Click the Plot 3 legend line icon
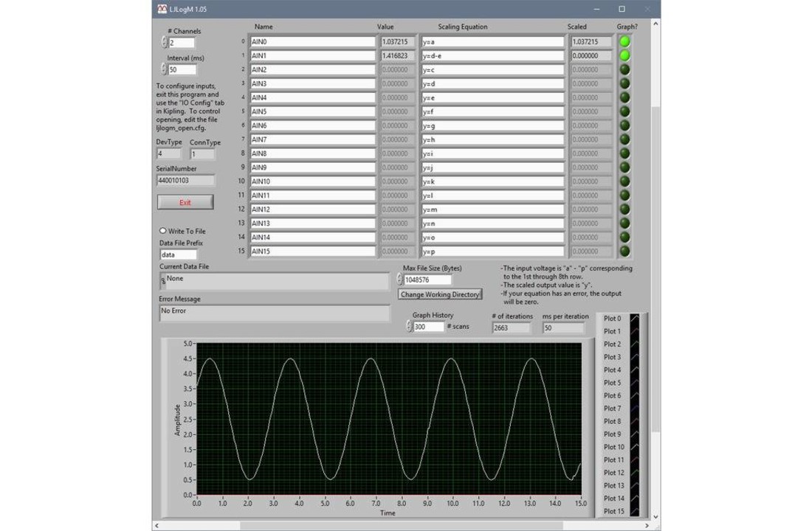The height and width of the screenshot is (531, 812). [635, 357]
